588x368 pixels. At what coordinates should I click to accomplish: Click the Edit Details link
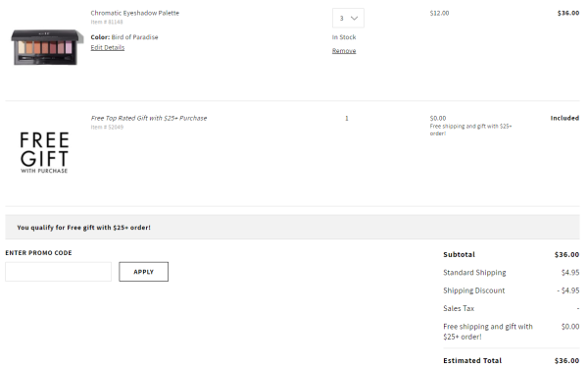click(108, 47)
